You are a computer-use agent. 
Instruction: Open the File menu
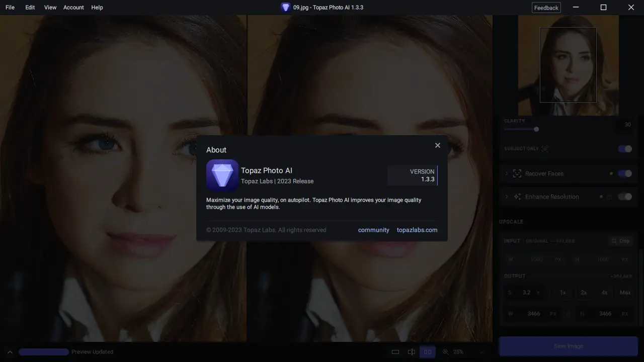[10, 7]
